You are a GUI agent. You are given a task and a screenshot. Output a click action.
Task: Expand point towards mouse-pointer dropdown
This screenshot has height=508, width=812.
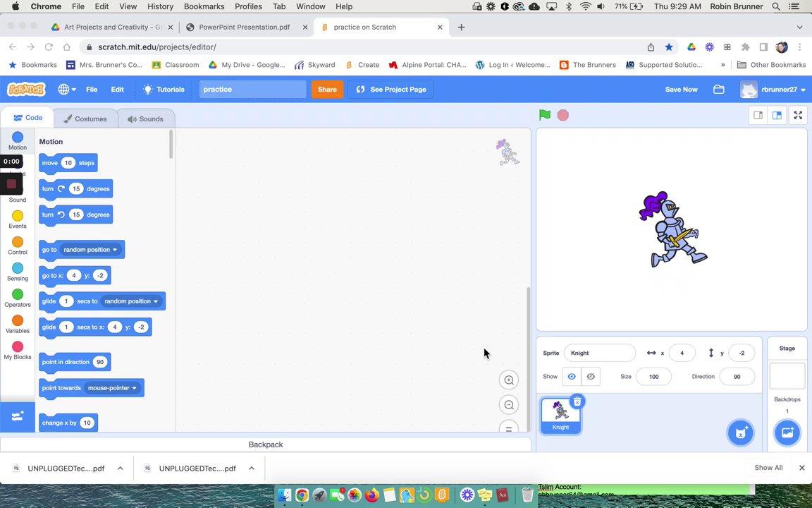tap(134, 388)
